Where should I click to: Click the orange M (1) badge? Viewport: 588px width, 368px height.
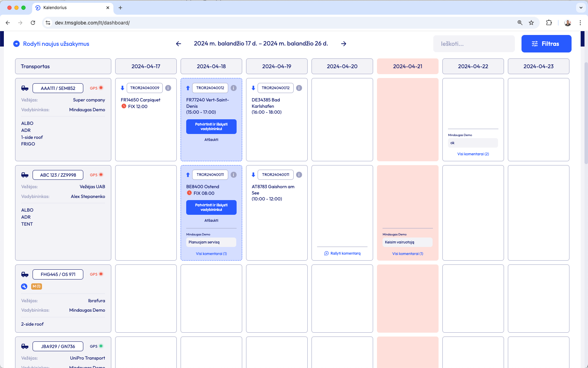36,286
